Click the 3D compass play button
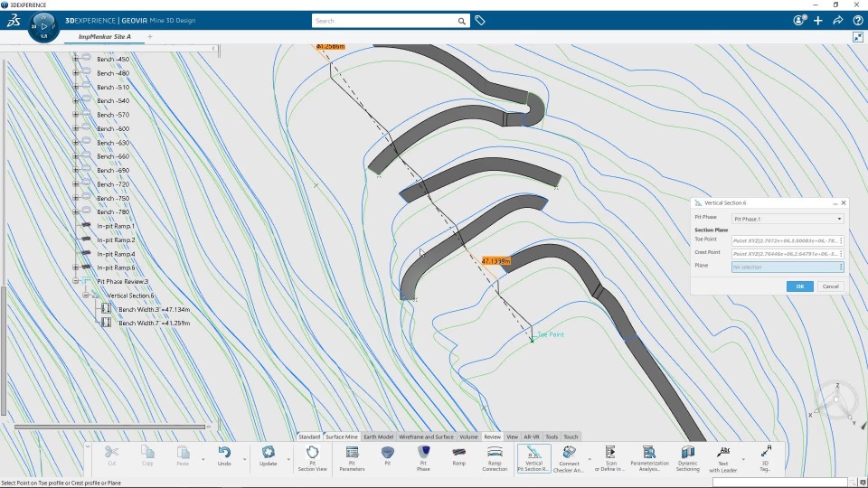Image resolution: width=868 pixels, height=488 pixels. tap(43, 25)
